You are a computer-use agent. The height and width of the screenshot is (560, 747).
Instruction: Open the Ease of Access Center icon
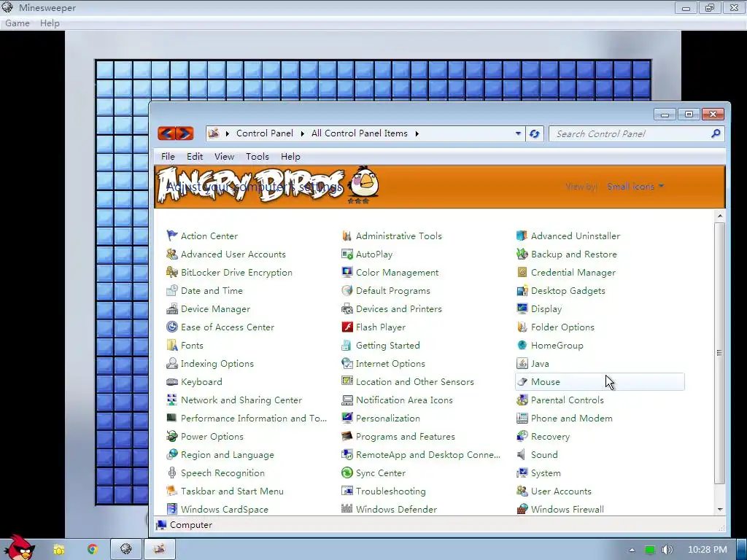(171, 327)
